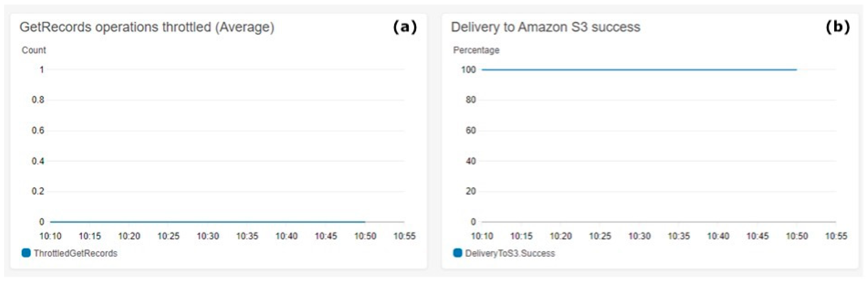Click the DeliveryToS3.Success legend color swatch
Screen dimensions: 868x283
(x=457, y=253)
